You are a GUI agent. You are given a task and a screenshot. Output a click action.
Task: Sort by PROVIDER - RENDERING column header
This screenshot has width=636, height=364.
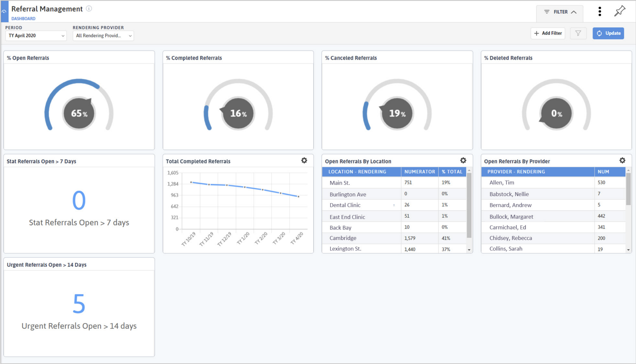pos(538,172)
